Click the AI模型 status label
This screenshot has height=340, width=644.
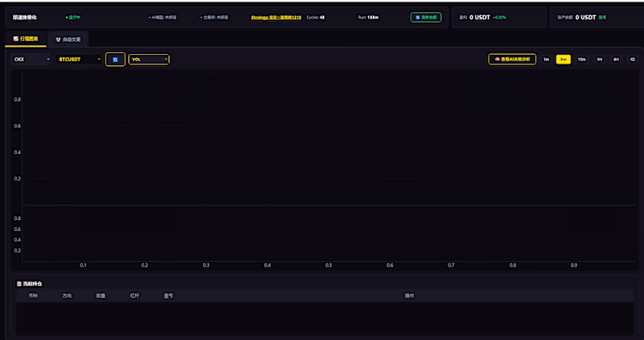point(163,17)
